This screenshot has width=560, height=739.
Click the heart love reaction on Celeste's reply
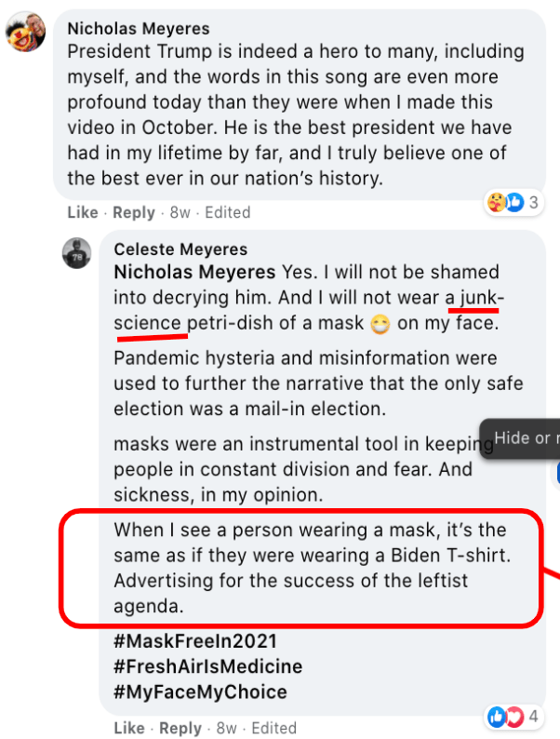click(x=513, y=717)
